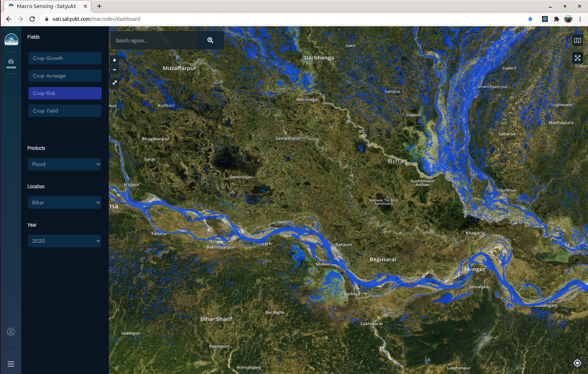Screen dimensions: 588x374
Task: Open the Macro dashboard sidebar icon
Action: click(11, 64)
